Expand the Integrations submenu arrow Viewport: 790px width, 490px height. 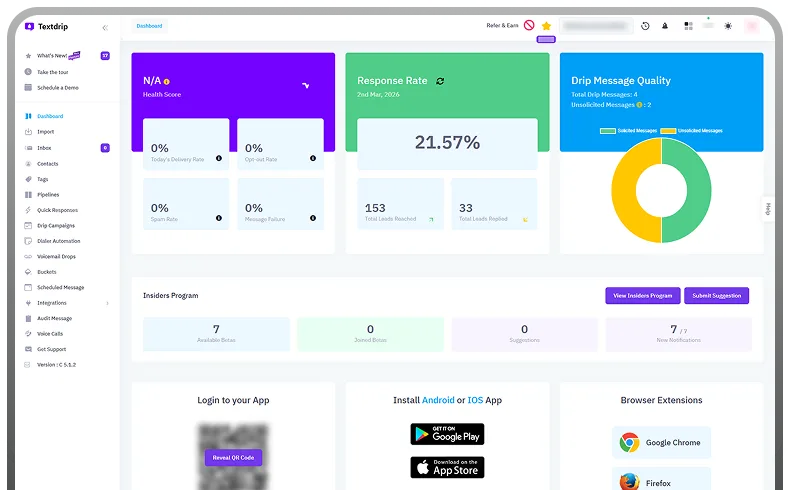tap(107, 303)
